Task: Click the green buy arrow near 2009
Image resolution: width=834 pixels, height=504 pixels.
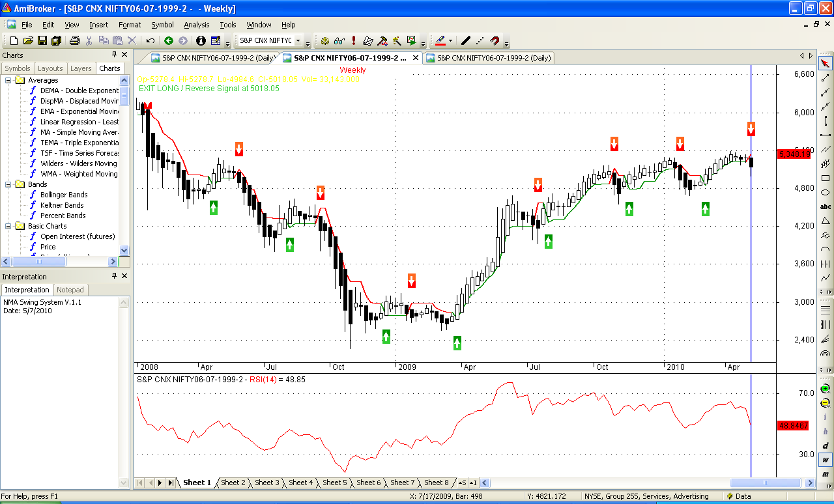Action: [386, 336]
